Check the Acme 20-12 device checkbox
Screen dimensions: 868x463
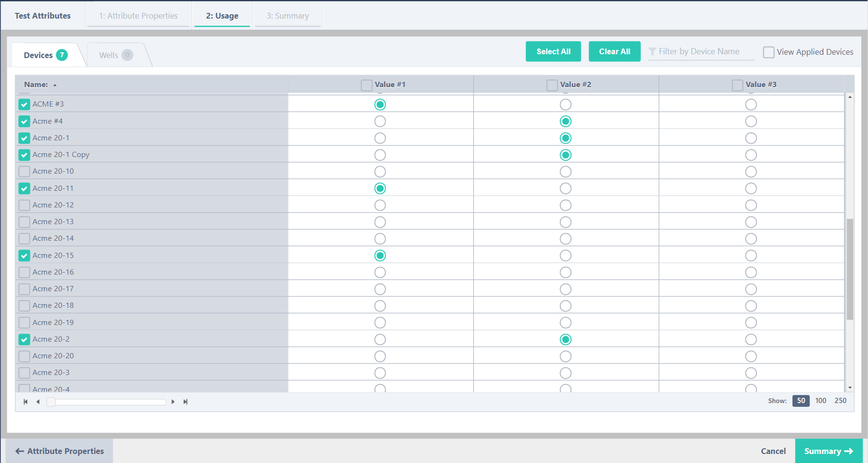pos(24,205)
